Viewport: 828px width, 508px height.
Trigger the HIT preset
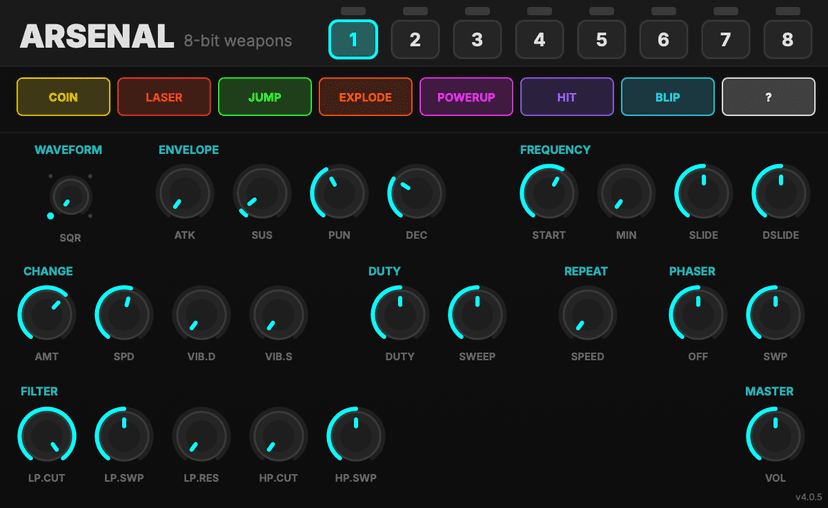567,97
